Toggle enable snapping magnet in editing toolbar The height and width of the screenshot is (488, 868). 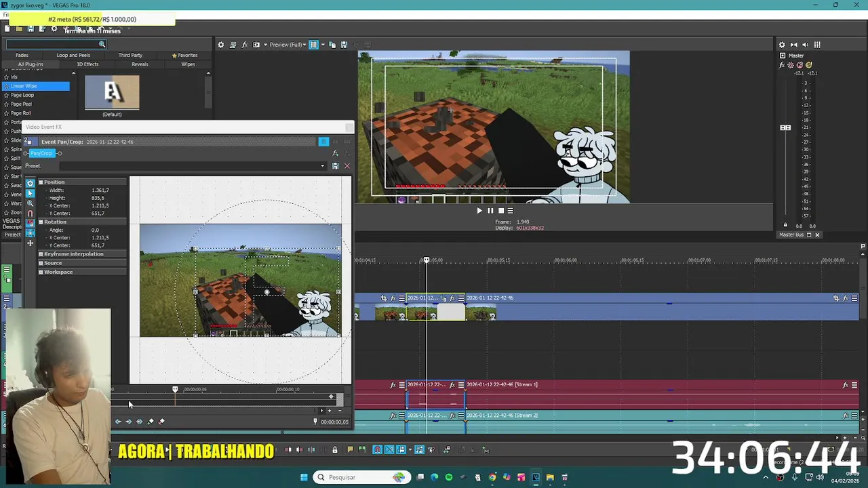378,449
